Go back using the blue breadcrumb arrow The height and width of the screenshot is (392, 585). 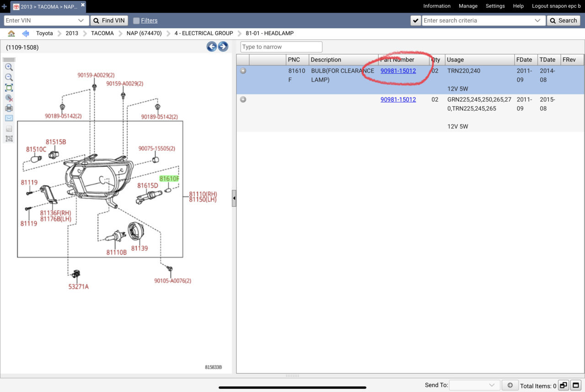click(26, 33)
